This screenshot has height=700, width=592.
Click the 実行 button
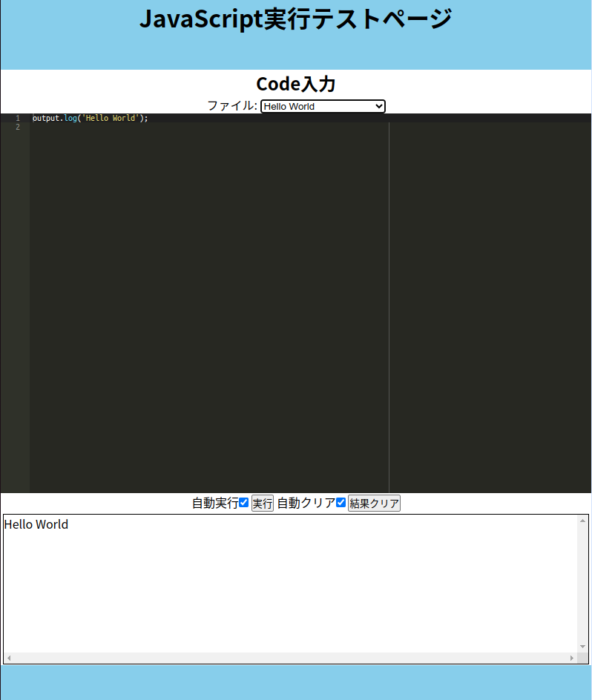pyautogui.click(x=263, y=503)
